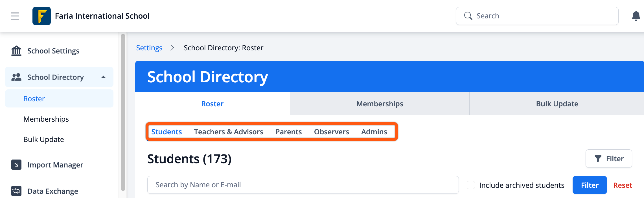
Task: Enable Include archived students checkbox
Action: pyautogui.click(x=471, y=185)
